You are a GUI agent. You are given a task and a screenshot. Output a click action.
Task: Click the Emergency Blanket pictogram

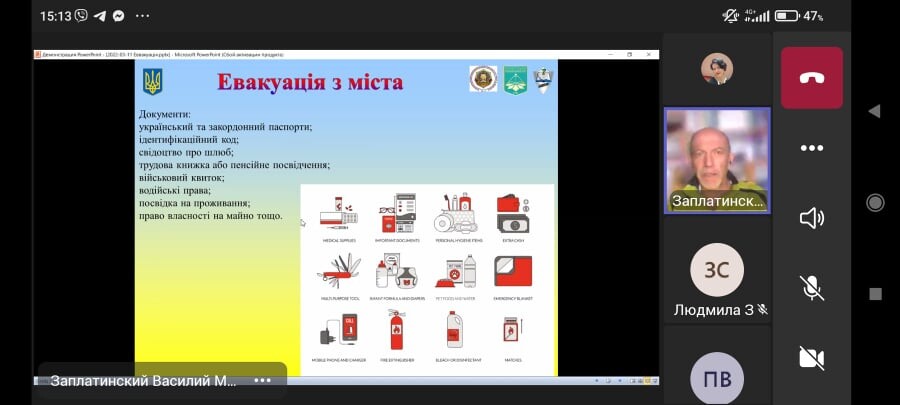tap(513, 271)
